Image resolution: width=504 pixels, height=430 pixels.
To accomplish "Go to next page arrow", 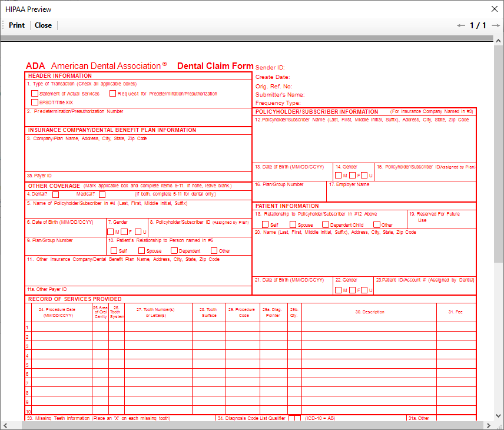I will [x=496, y=25].
